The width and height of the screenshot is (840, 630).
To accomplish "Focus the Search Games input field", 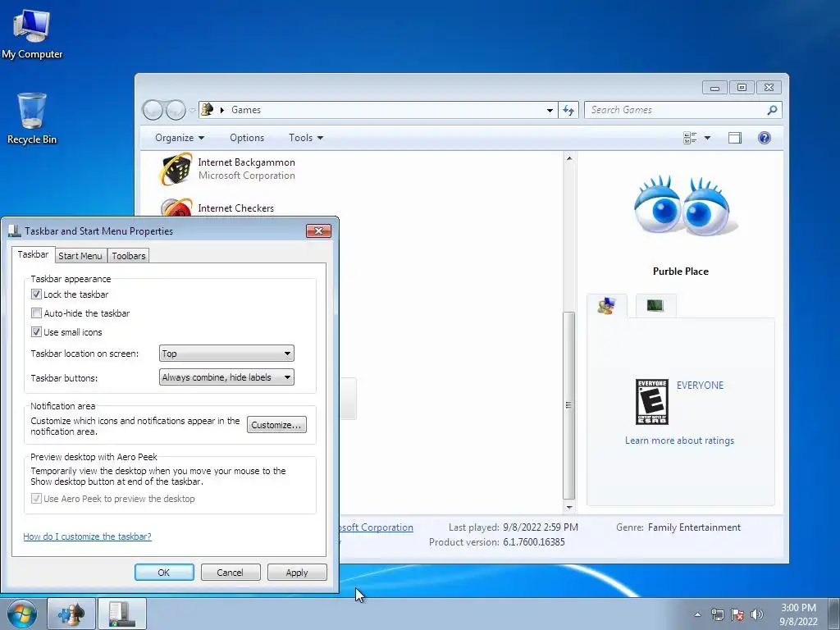I will tap(677, 110).
